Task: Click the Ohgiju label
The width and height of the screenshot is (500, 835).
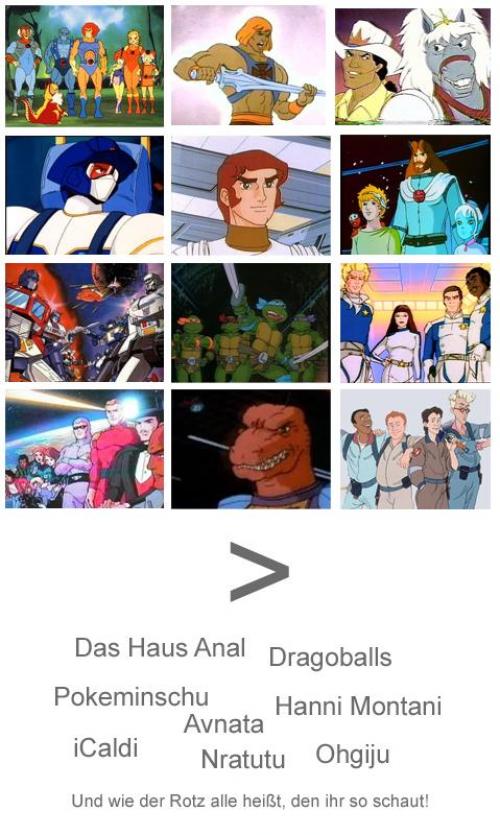Action: click(353, 756)
